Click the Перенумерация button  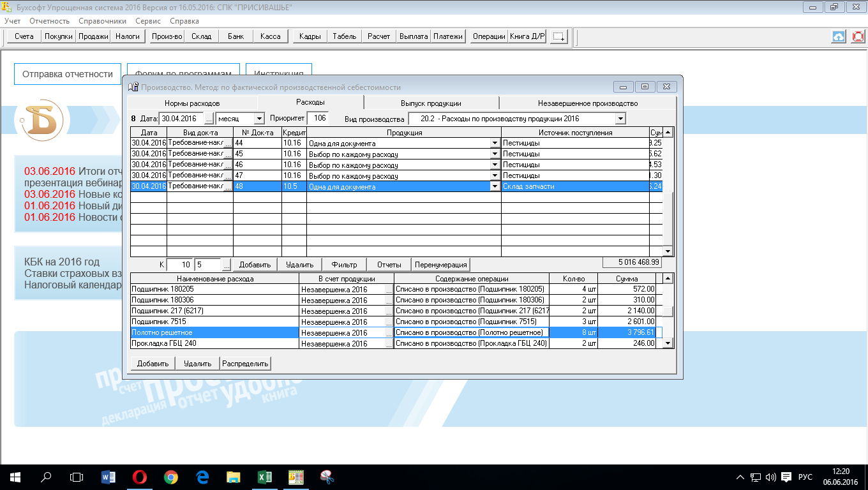441,265
